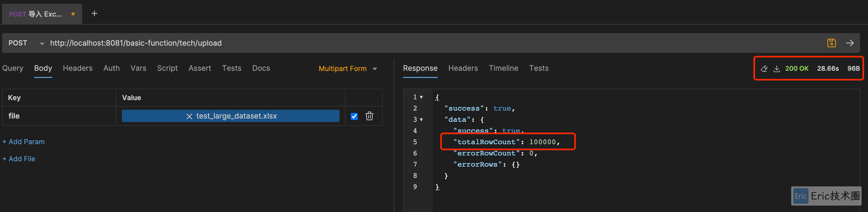Save the request with the save icon
The width and height of the screenshot is (868, 212).
(831, 43)
